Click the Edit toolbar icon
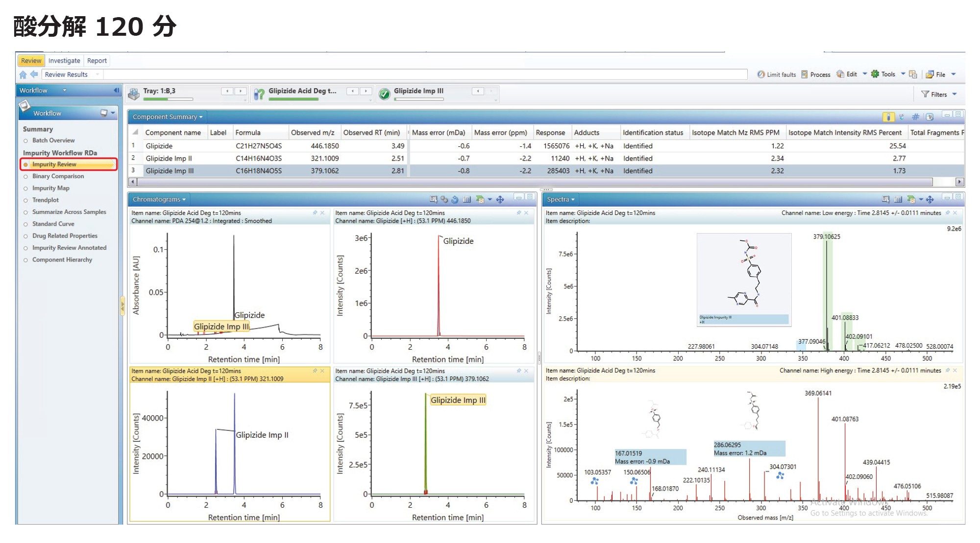This screenshot has height=543, width=980. pos(840,74)
